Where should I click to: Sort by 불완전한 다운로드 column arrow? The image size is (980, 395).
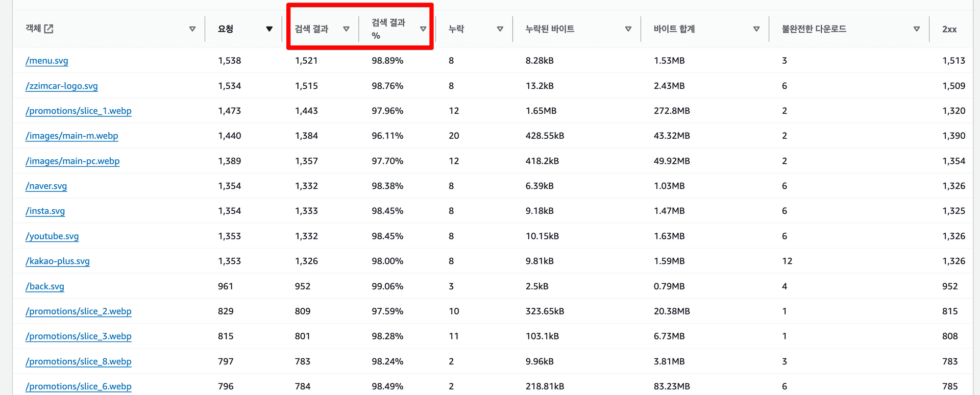click(916, 29)
